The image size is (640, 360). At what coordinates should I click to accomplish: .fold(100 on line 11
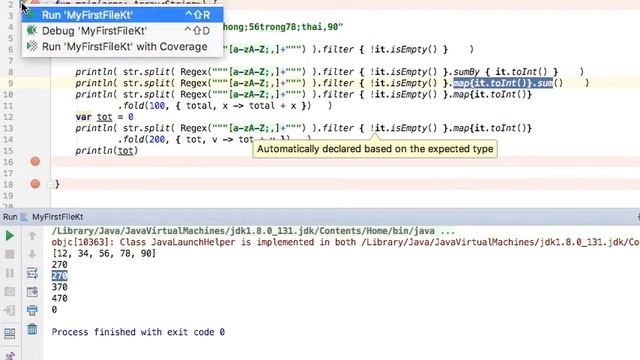(142, 106)
